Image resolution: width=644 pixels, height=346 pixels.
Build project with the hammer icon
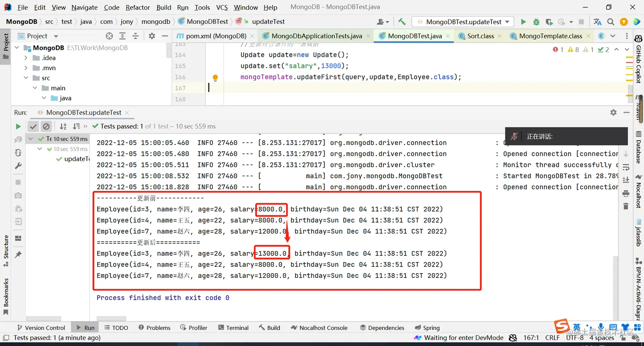[x=402, y=22]
